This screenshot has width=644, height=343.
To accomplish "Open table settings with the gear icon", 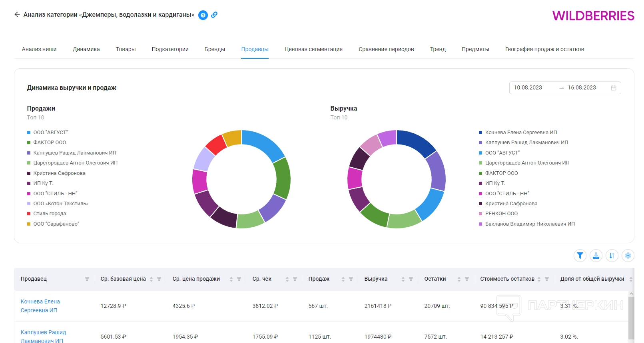I will click(628, 256).
